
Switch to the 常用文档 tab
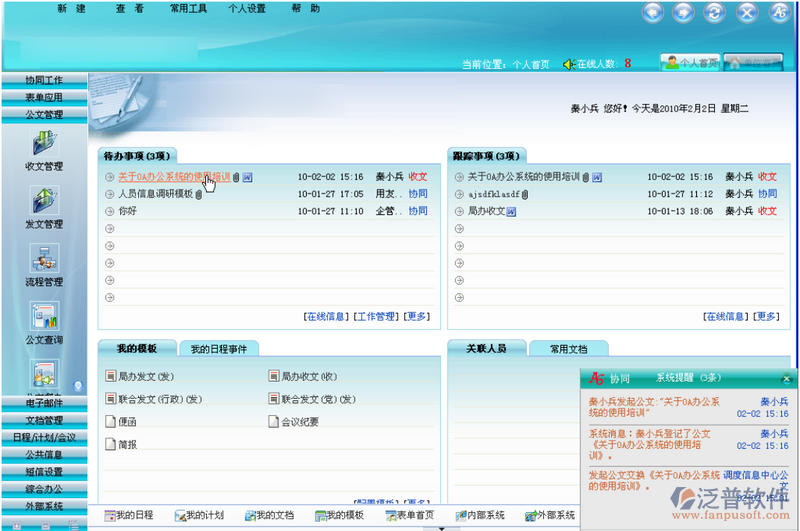(x=567, y=349)
